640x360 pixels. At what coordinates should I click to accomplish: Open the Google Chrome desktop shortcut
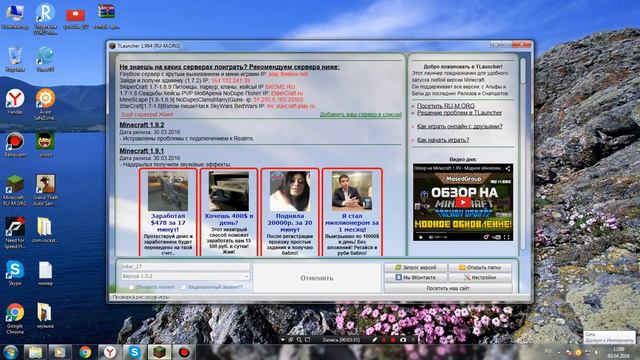(x=15, y=318)
